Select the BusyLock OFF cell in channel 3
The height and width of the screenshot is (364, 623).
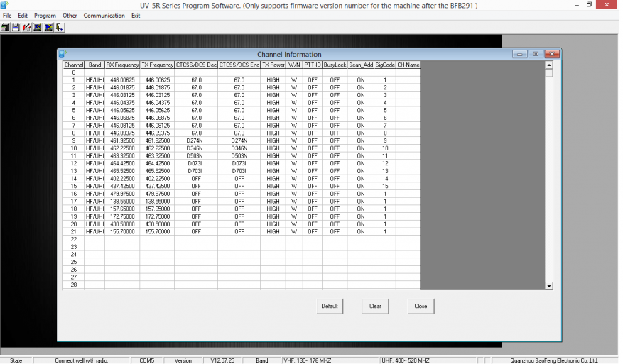pos(335,95)
